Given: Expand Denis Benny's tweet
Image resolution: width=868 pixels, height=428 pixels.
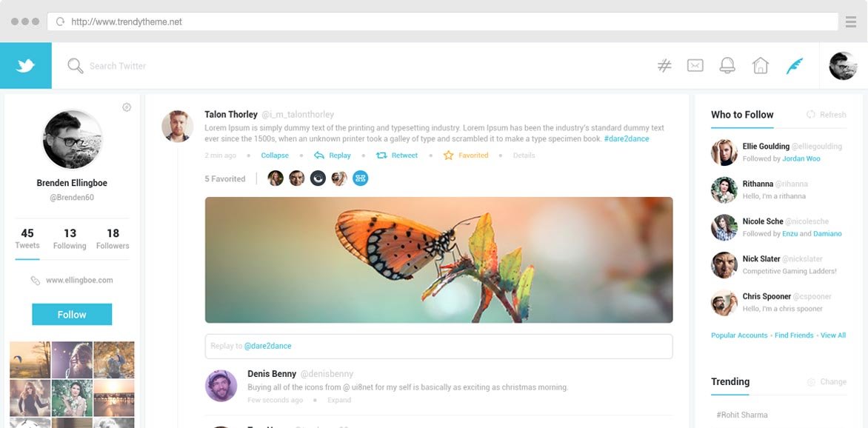Looking at the screenshot, I should [339, 400].
